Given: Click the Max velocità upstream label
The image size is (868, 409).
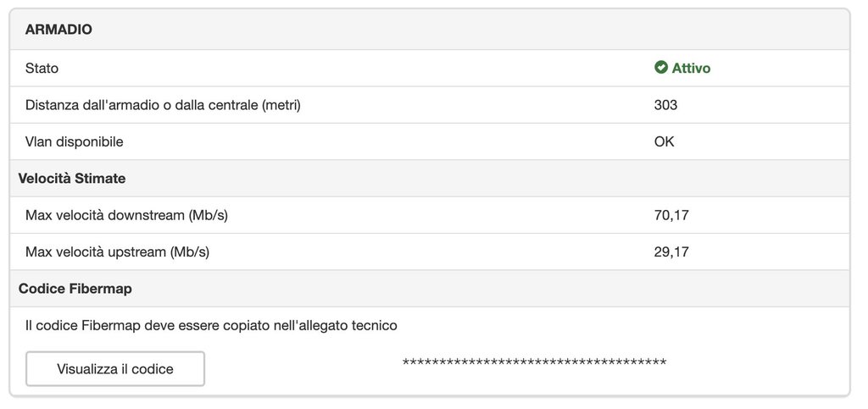Looking at the screenshot, I should pyautogui.click(x=117, y=251).
